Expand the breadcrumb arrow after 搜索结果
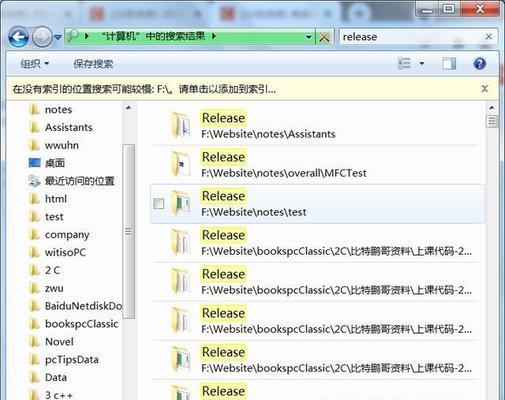505x400 pixels. tap(214, 36)
